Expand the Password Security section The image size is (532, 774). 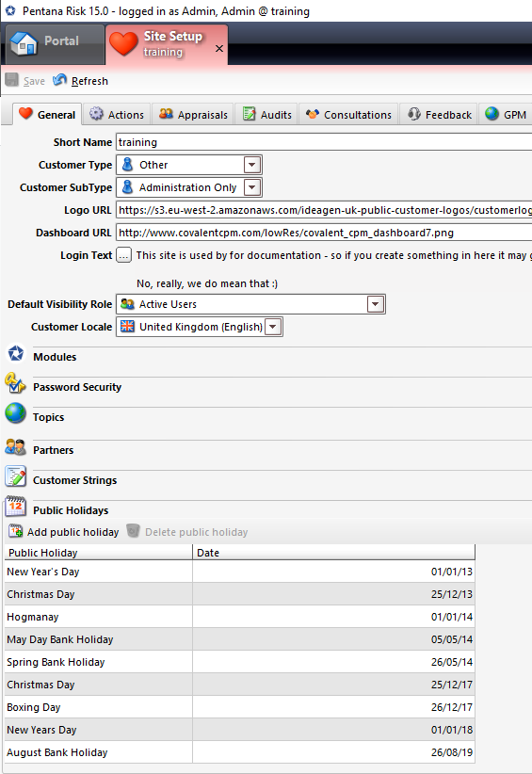[x=77, y=387]
